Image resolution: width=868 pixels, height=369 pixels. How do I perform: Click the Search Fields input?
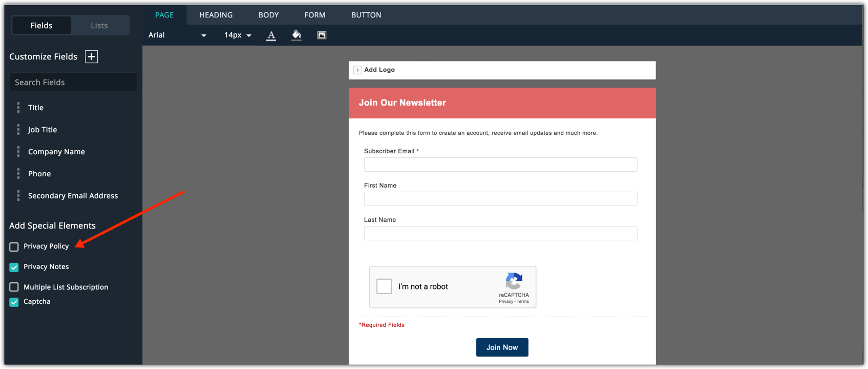[73, 82]
